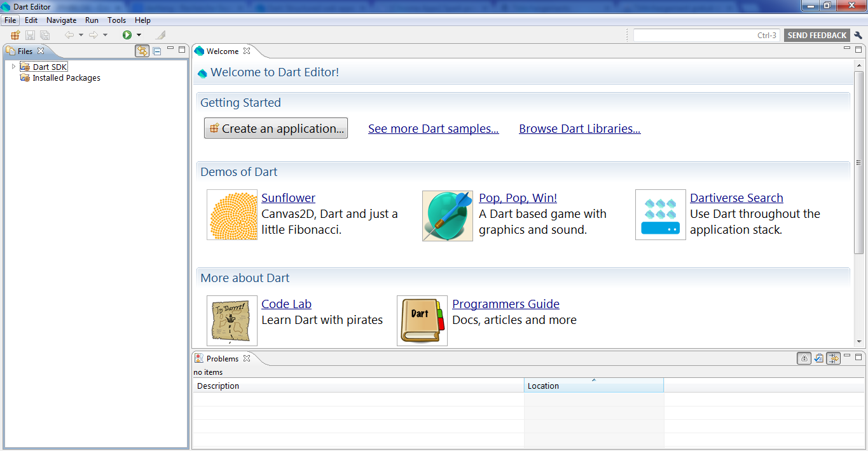Click the New Application toolbar icon
Viewport: 868px width, 451px height.
tap(15, 35)
